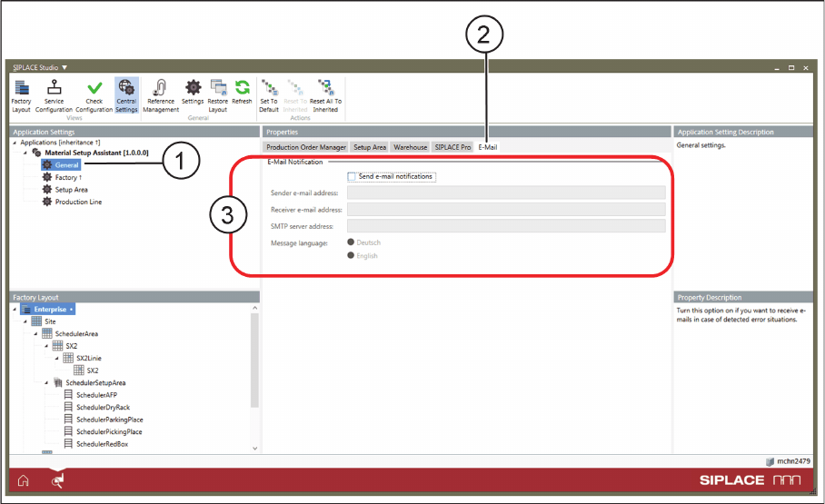Click the green Refresh icon

point(242,87)
